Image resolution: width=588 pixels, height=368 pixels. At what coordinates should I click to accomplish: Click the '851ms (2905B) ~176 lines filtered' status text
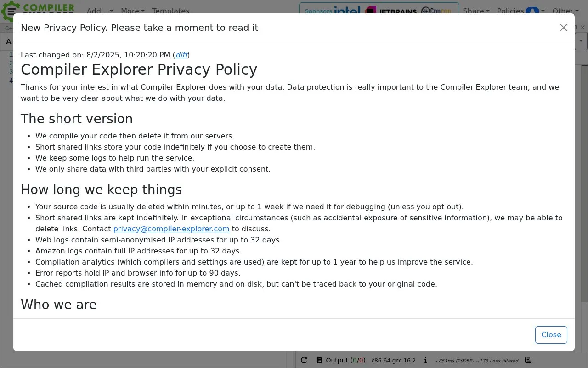(x=477, y=361)
